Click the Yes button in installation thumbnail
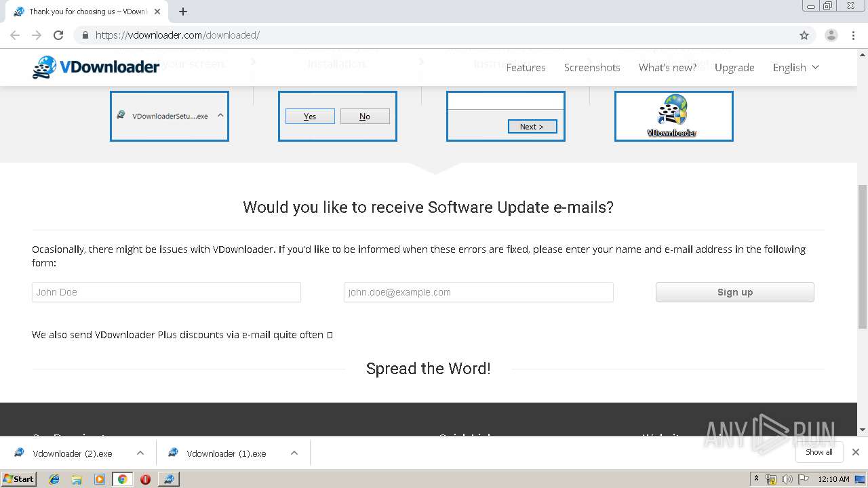This screenshot has width=868, height=488. pos(310,117)
